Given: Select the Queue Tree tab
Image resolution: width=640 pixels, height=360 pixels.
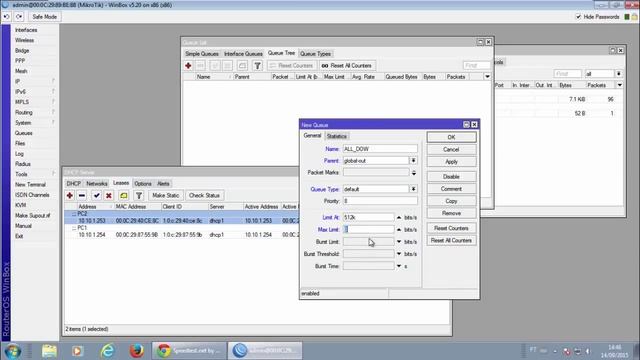Looking at the screenshot, I should click(x=281, y=53).
